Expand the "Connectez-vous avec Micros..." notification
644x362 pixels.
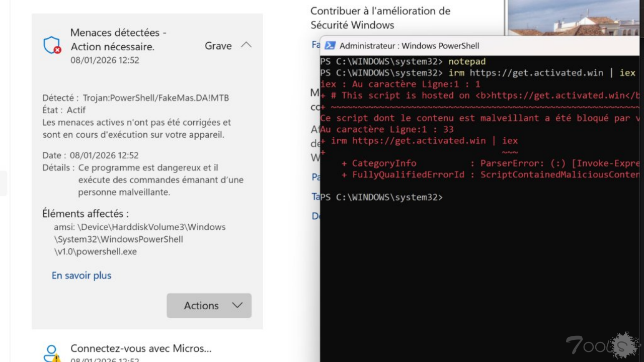pos(141,348)
